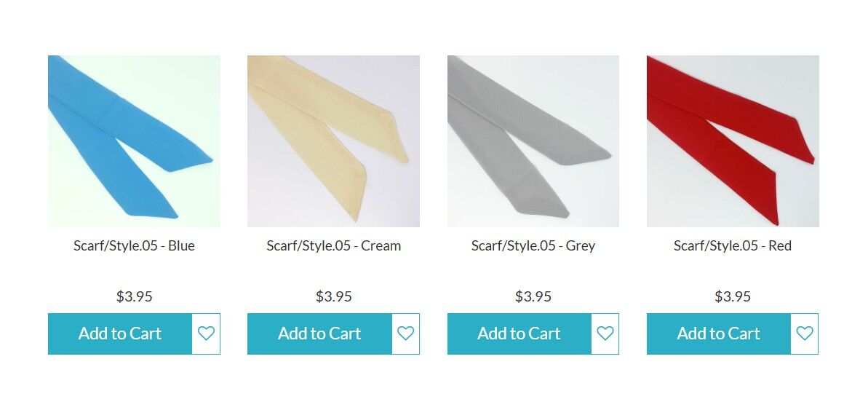The width and height of the screenshot is (868, 402).
Task: Click the $3.95 price under Red scarf
Action: point(733,296)
